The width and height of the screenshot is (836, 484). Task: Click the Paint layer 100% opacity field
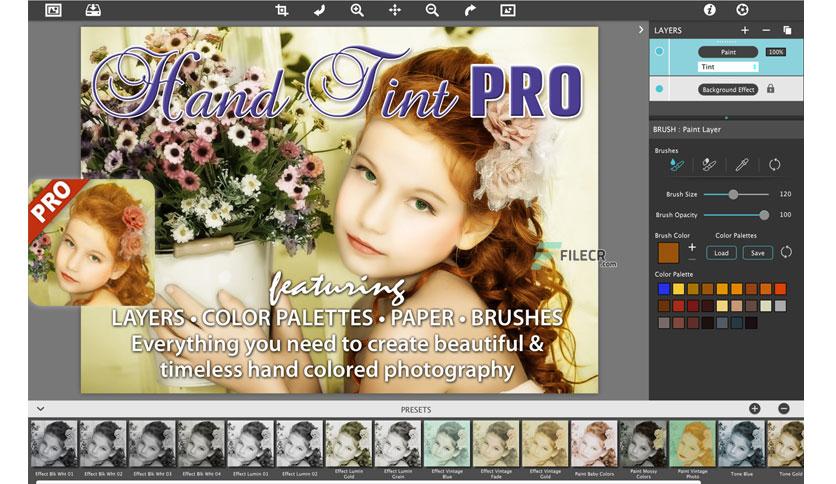click(776, 52)
